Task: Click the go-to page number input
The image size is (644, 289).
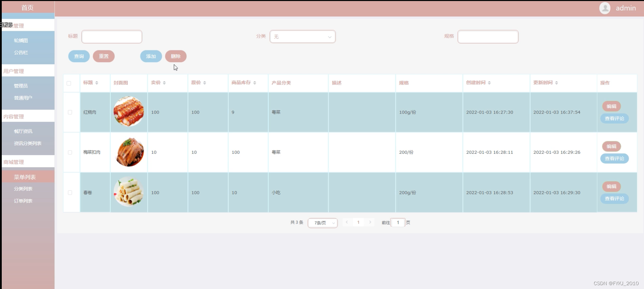Action: click(x=398, y=223)
